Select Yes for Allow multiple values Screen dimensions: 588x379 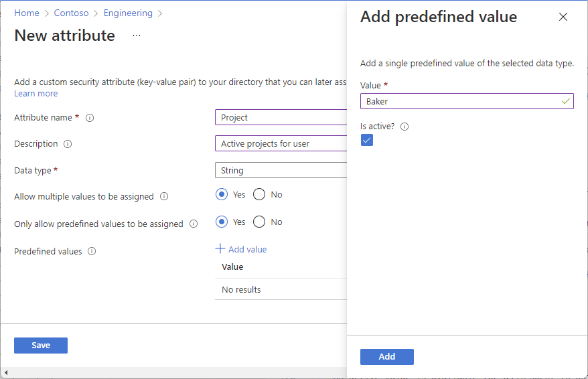pos(222,195)
